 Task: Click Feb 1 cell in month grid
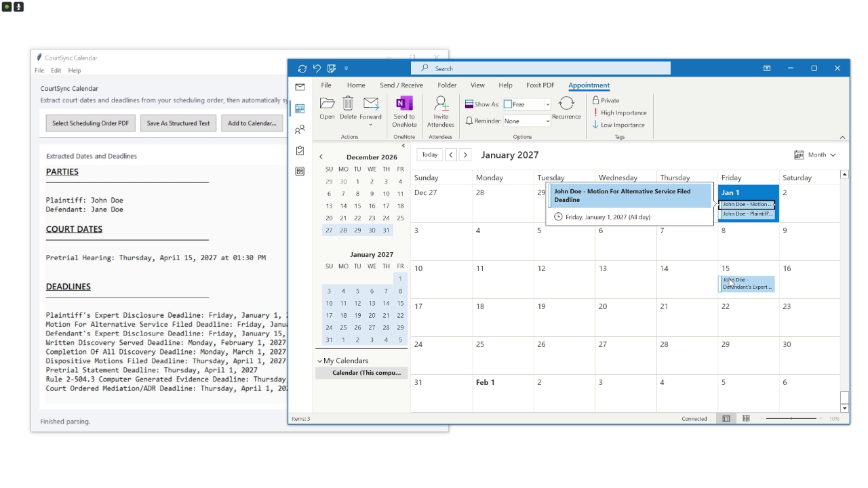(503, 393)
